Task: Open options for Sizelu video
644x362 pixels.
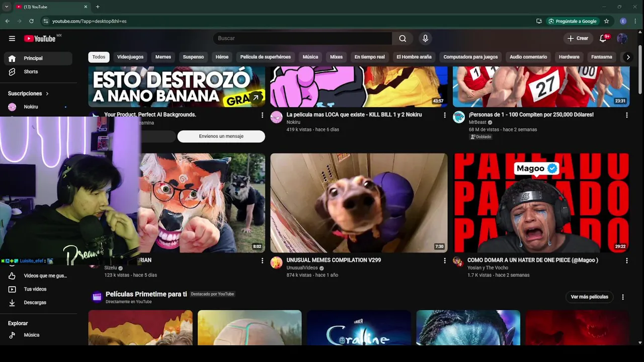Action: [x=262, y=260]
